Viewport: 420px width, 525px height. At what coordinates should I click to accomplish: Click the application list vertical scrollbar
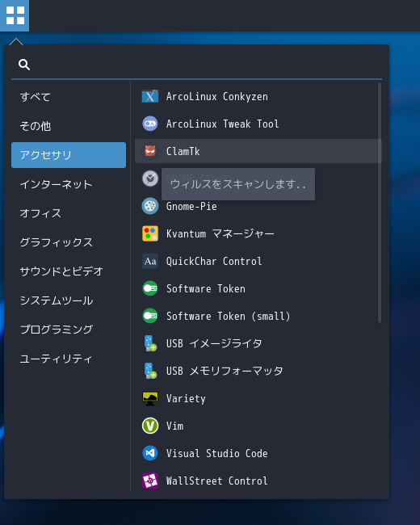380,203
